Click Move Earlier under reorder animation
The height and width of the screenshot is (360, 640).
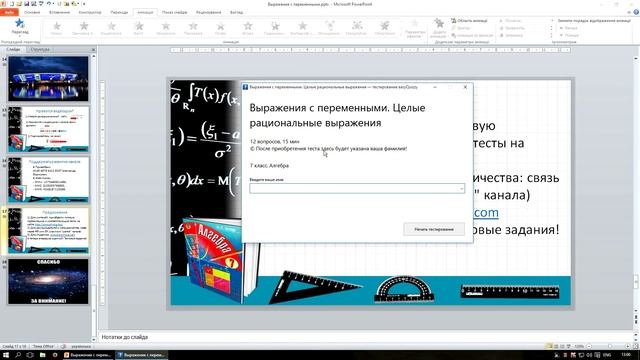tap(568, 28)
